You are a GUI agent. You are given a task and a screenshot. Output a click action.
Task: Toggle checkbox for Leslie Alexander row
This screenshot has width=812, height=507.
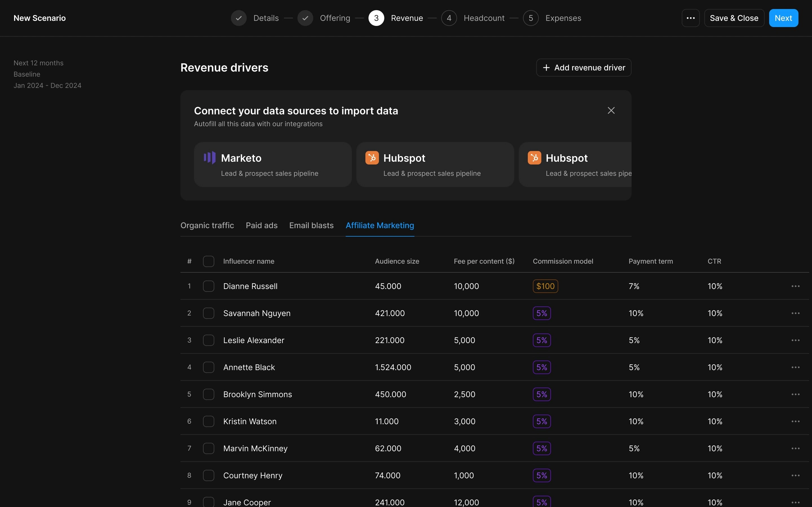[x=208, y=340]
